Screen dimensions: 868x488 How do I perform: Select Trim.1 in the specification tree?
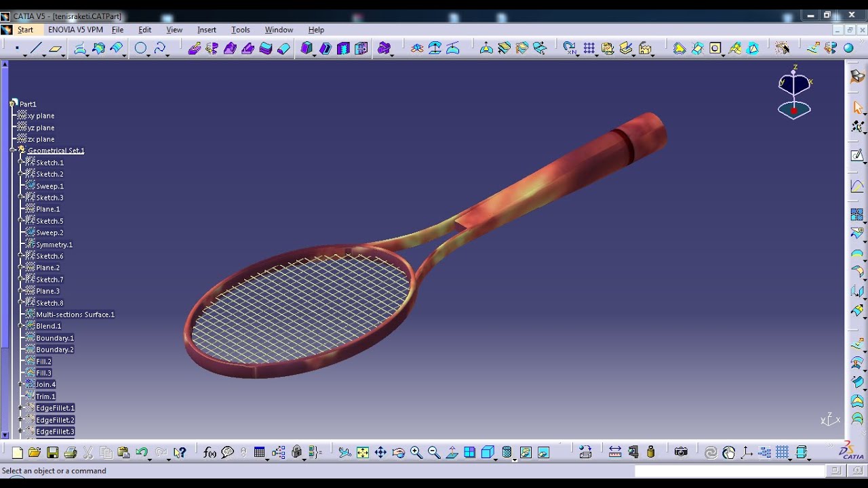point(45,396)
